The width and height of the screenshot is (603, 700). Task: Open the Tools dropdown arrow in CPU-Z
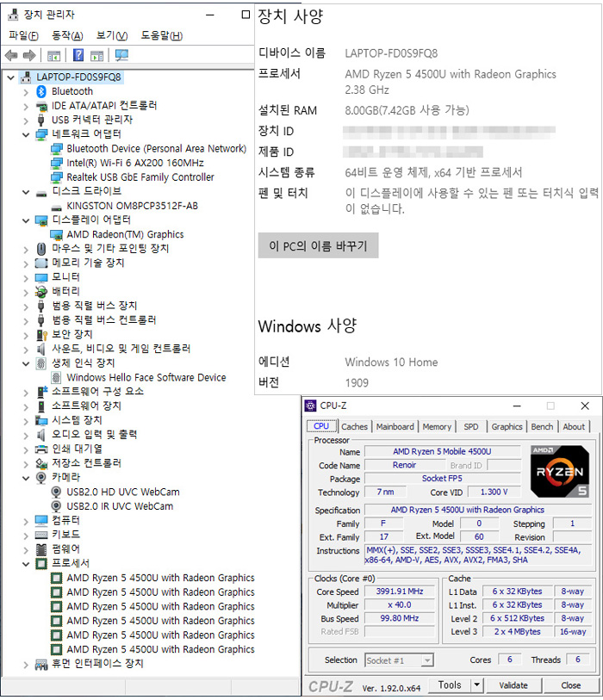point(476,685)
